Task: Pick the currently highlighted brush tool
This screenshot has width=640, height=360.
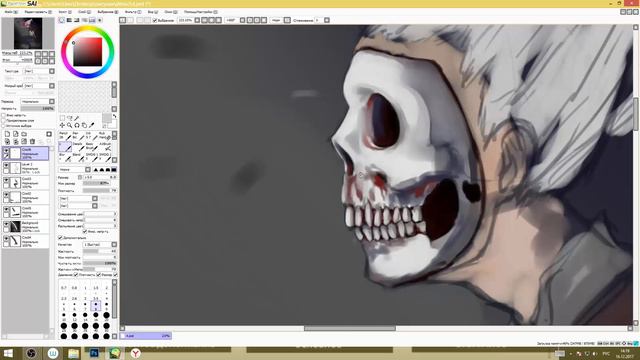Action: tap(65, 147)
